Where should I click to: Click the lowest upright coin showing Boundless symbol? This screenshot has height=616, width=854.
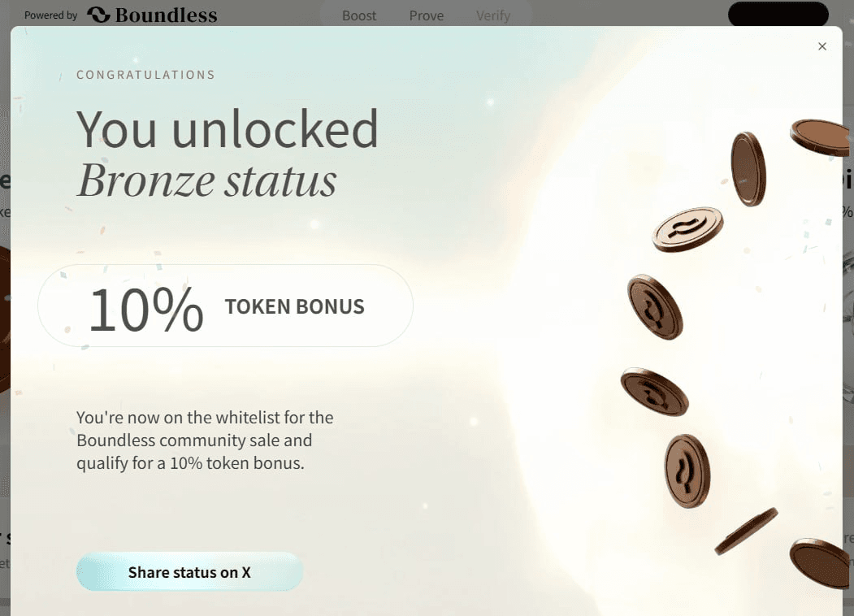687,471
